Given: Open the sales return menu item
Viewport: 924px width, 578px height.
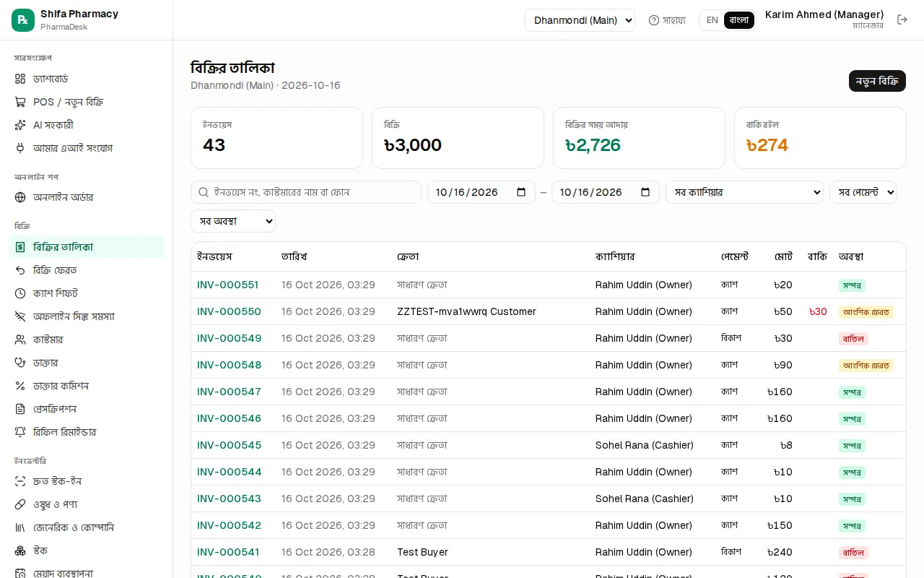Looking at the screenshot, I should pos(87,270).
